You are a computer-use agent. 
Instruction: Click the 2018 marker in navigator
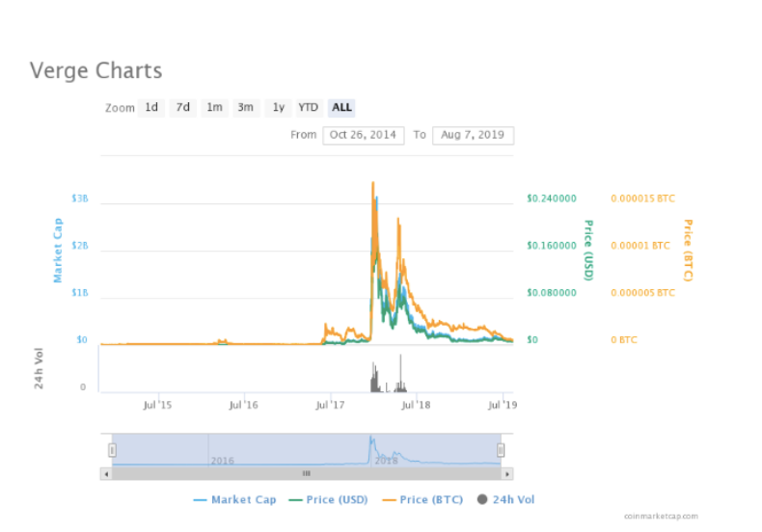(387, 461)
